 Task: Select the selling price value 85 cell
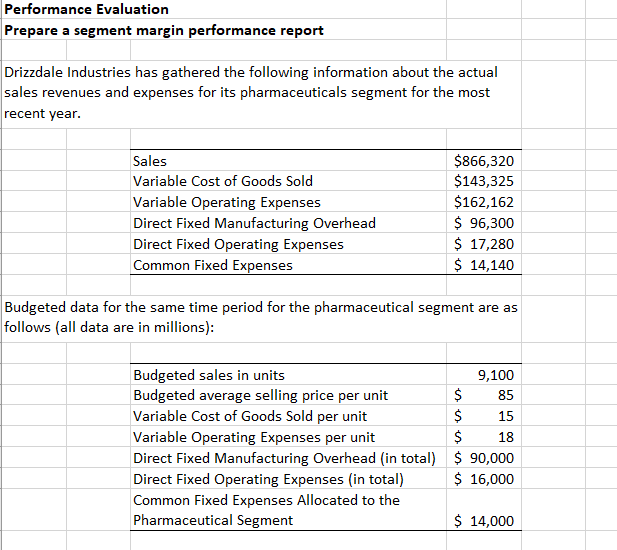[x=484, y=395]
